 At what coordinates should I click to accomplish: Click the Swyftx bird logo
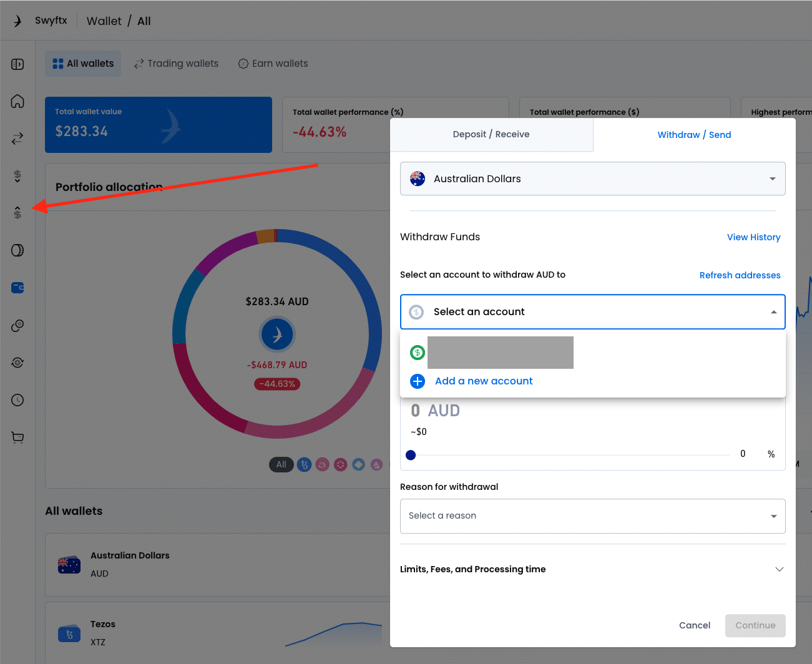17,21
